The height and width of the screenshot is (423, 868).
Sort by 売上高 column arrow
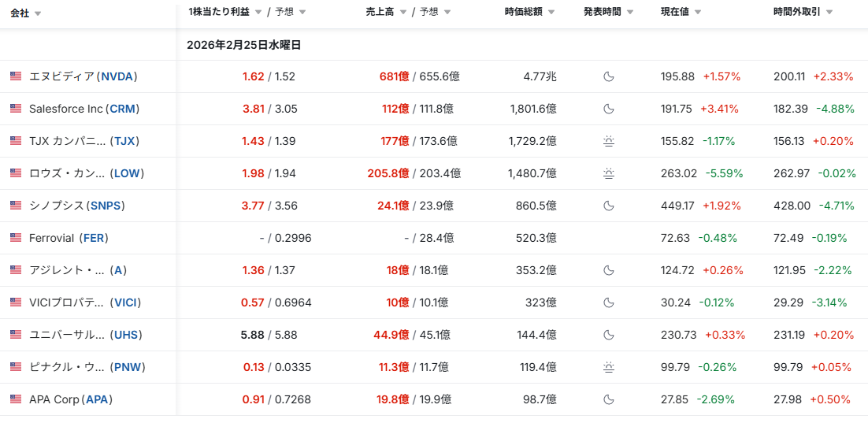(403, 12)
